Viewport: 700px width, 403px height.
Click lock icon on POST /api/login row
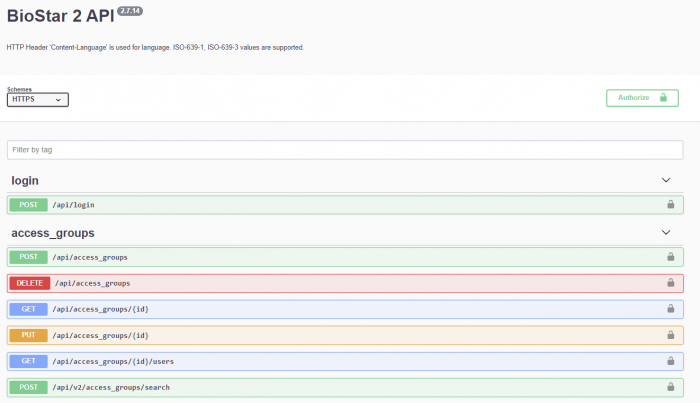click(671, 205)
